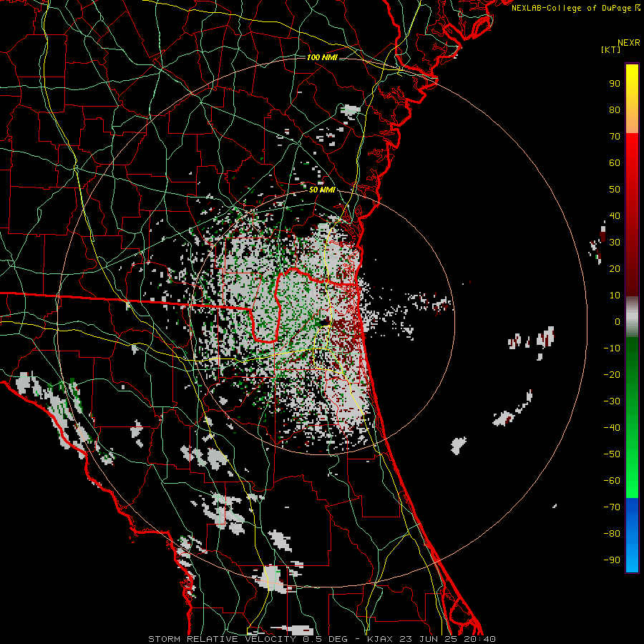Click the 20 value on the velocity scale

click(x=615, y=268)
